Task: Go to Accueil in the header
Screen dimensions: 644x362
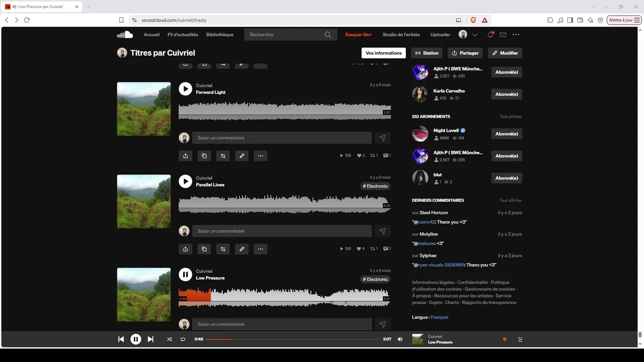Action: [x=151, y=35]
